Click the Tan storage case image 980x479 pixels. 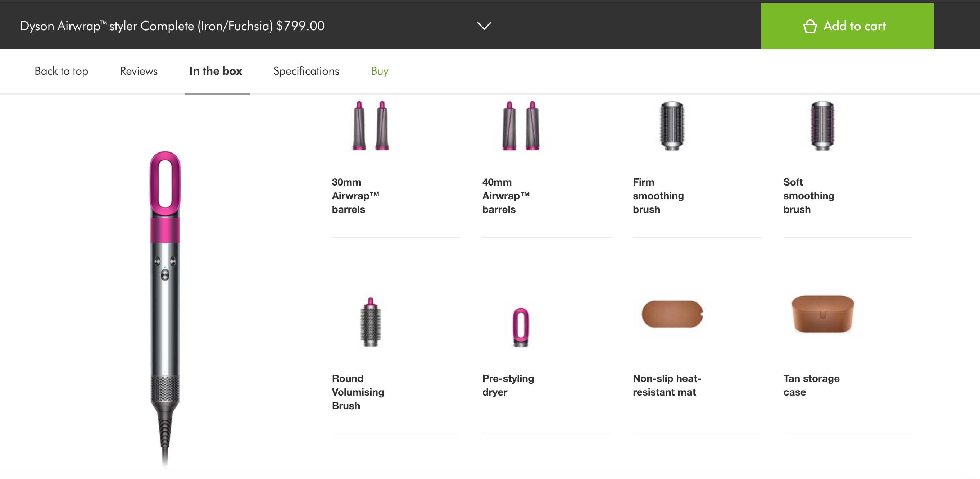click(x=822, y=314)
